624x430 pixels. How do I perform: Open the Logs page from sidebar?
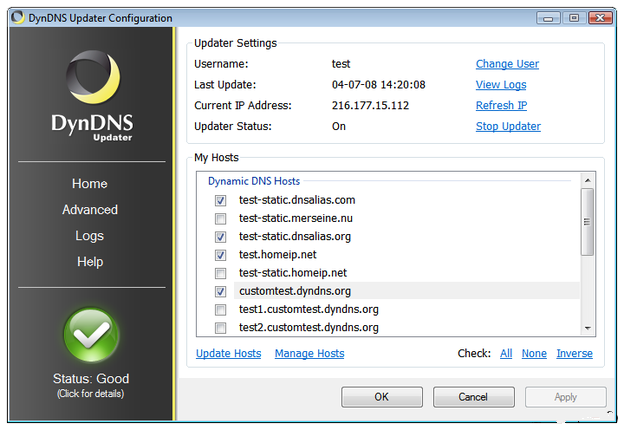pyautogui.click(x=90, y=236)
